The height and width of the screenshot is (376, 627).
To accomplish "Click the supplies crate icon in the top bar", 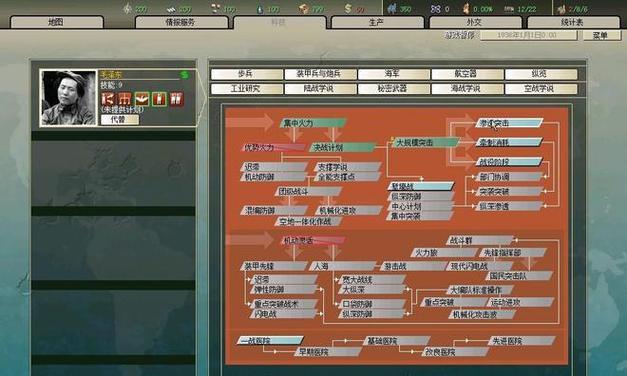I will coord(304,8).
